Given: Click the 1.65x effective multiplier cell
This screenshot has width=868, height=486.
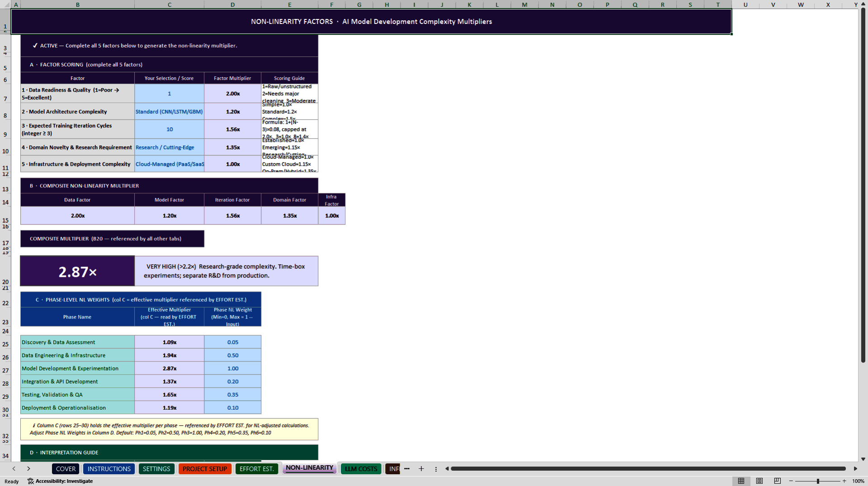Looking at the screenshot, I should coord(169,395).
